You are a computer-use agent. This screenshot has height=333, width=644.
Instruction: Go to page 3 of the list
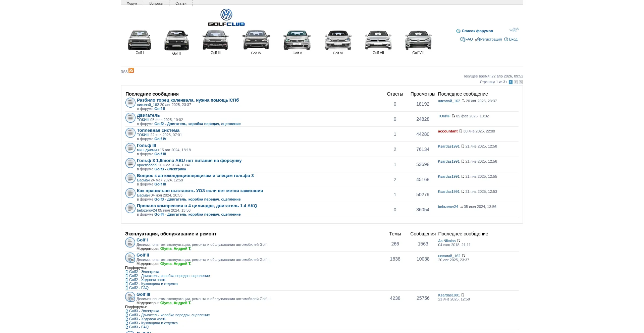(521, 82)
